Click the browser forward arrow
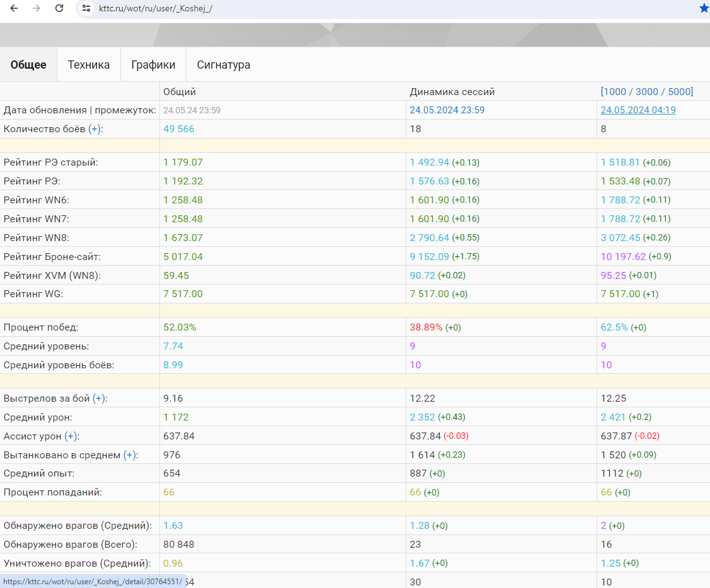Screen dimensions: 710x588 click(x=37, y=8)
